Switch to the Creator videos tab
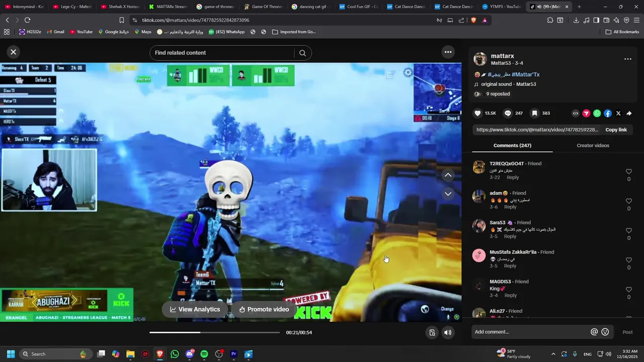This screenshot has height=362, width=644. click(593, 145)
